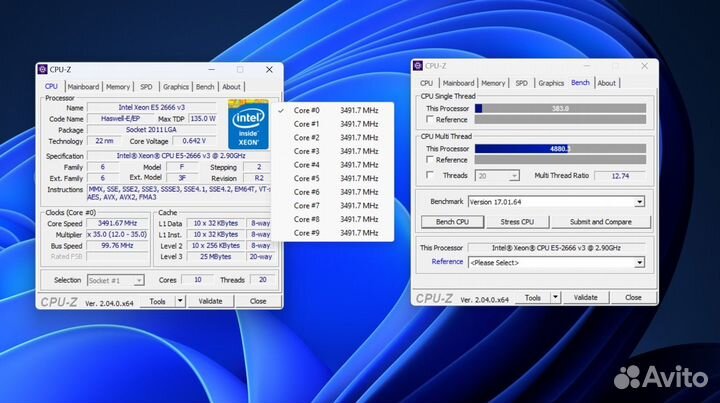
Task: Enable Reference checkbox under CPU Multi Thread
Action: pyautogui.click(x=430, y=160)
